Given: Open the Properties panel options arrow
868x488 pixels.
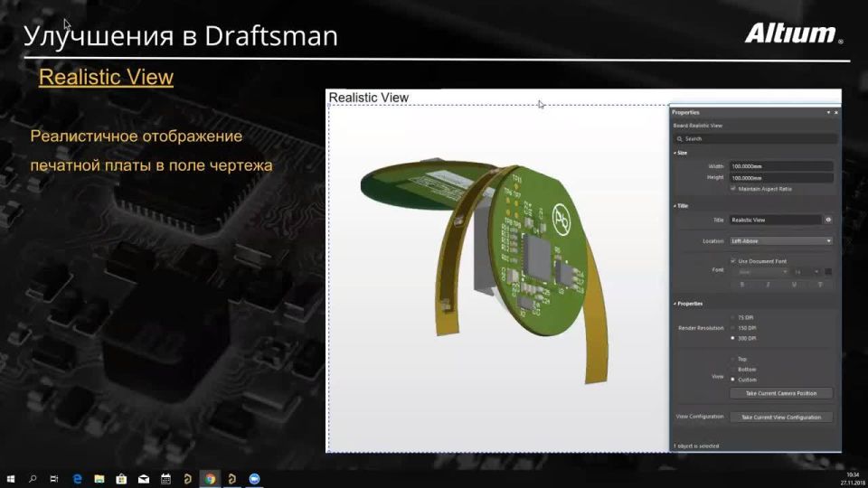Looking at the screenshot, I should point(828,112).
